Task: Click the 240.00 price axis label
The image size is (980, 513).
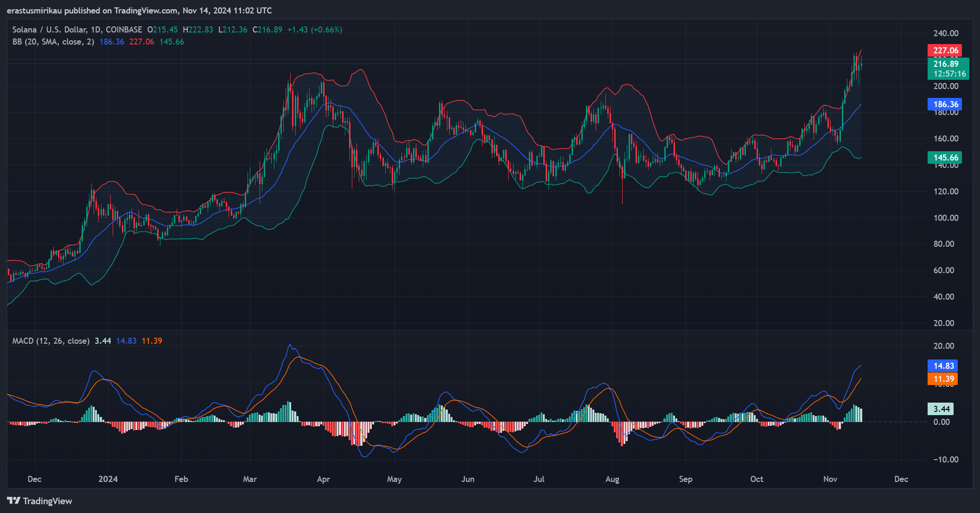Action: coord(946,33)
